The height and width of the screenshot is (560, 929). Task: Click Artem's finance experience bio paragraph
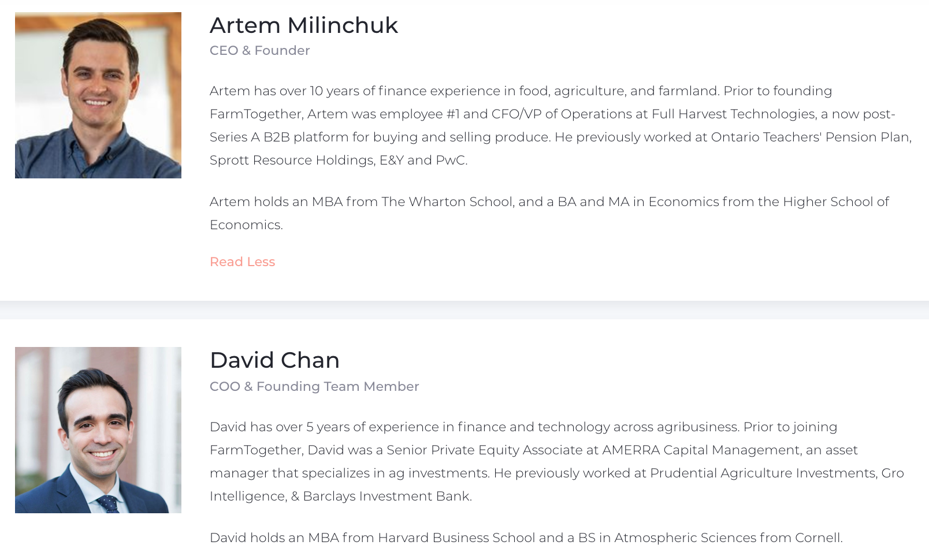tap(560, 125)
